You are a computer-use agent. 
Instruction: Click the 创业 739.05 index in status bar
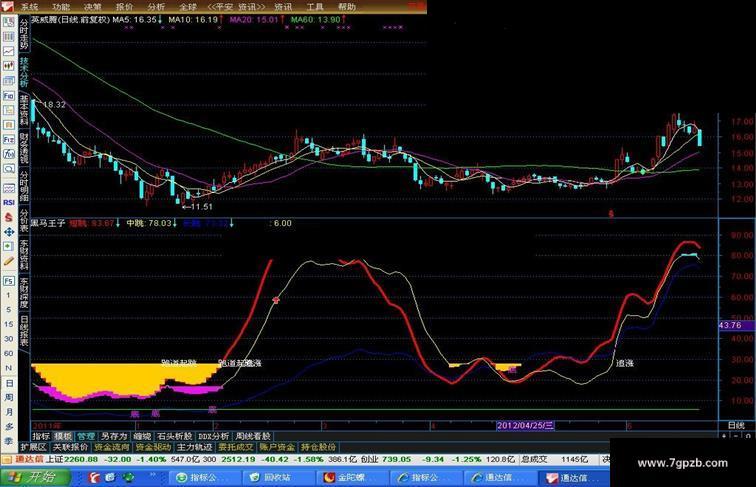(386, 460)
